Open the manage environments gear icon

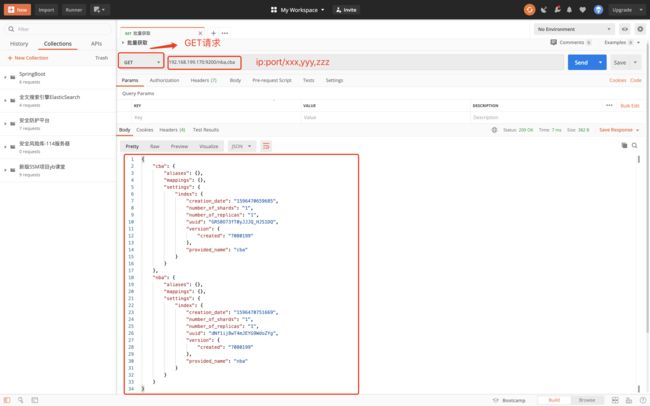coord(640,29)
